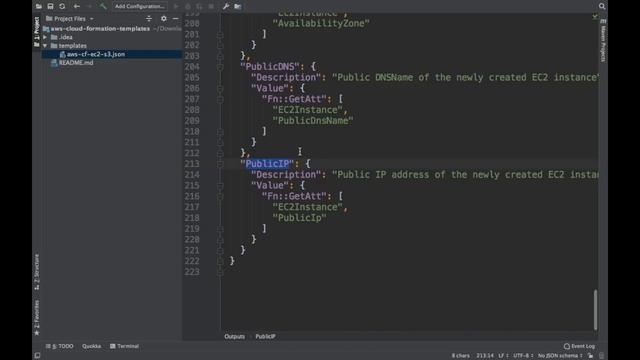Click the Search Everywhere magnifier icon
Image resolution: width=640 pixels, height=360 pixels.
point(602,6)
